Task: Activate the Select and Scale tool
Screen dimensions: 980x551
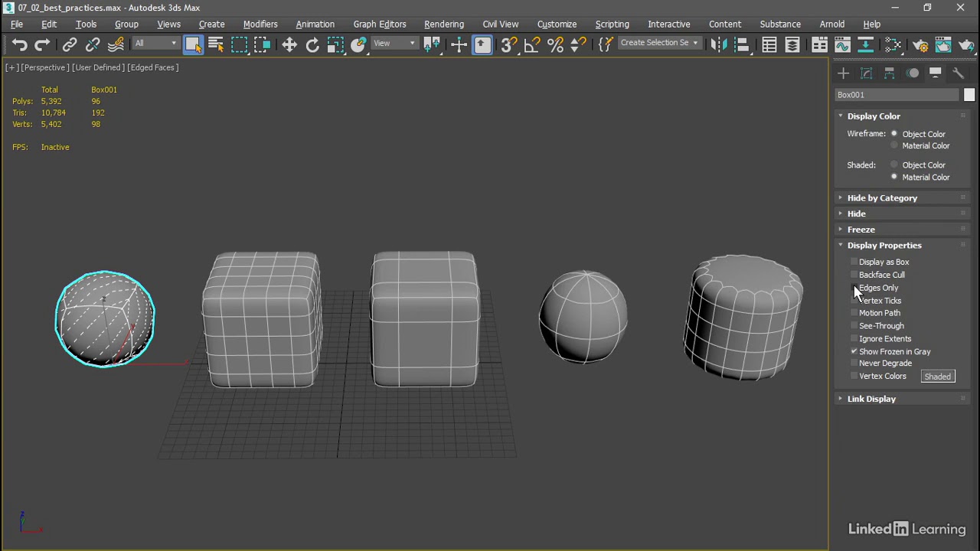Action: (x=335, y=45)
